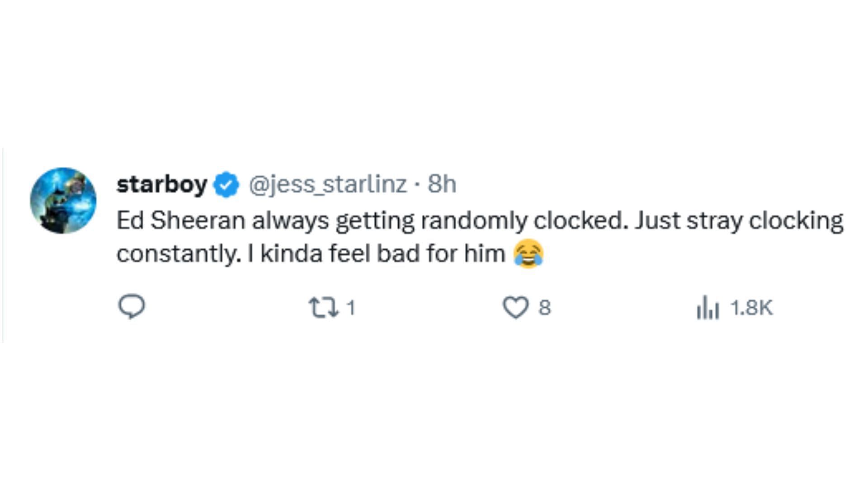Image resolution: width=868 pixels, height=488 pixels.
Task: Open the starboy display name profile link
Action: click(162, 184)
